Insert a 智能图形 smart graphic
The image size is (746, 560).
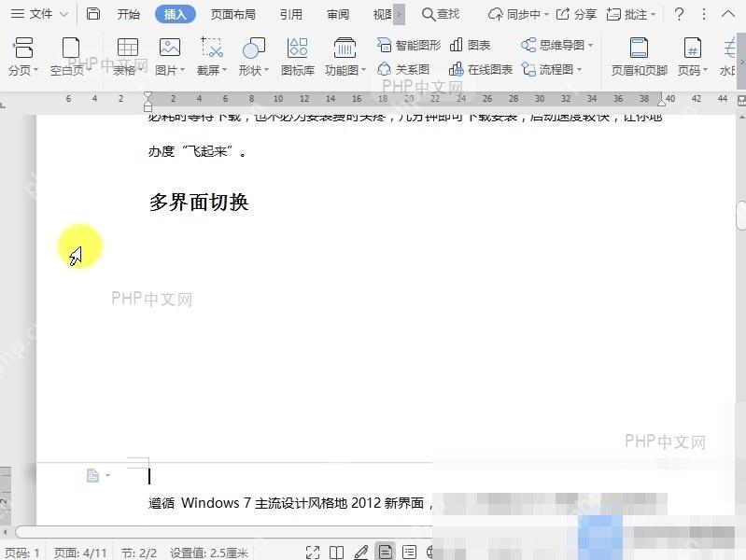(409, 45)
